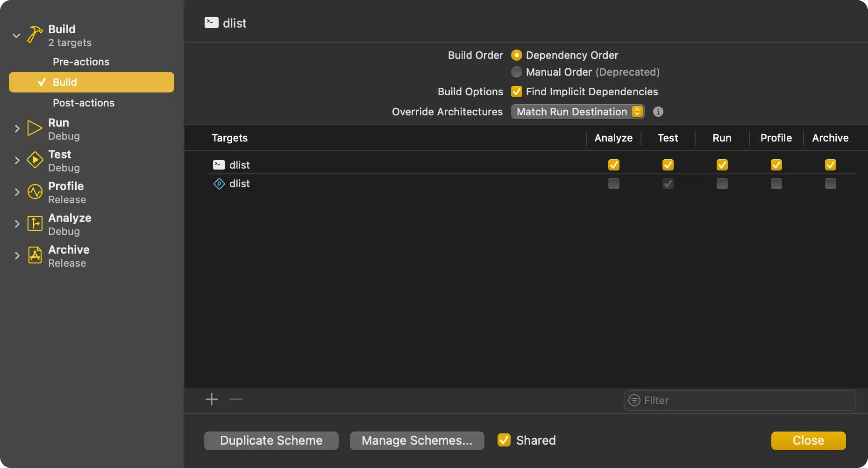
Task: Expand the Run section in sidebar
Action: (x=17, y=128)
